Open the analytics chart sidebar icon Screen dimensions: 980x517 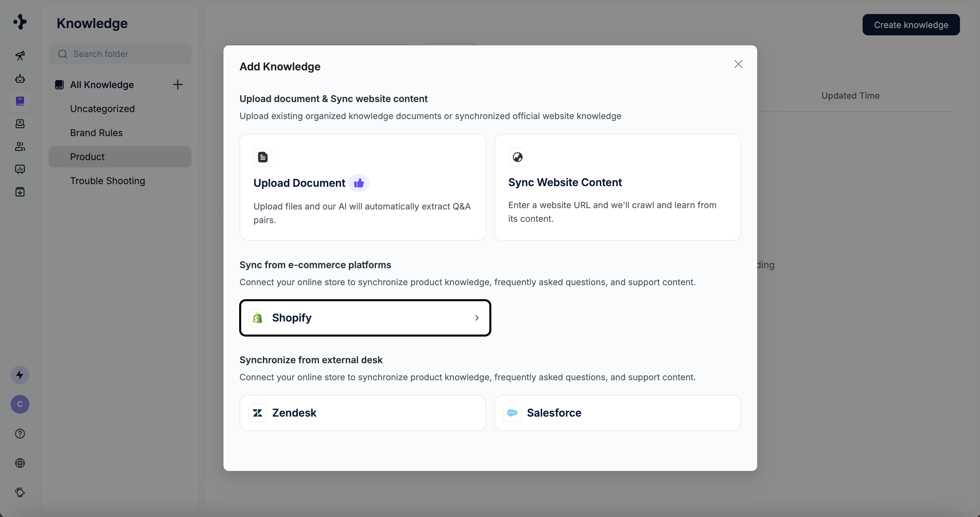coord(20,169)
